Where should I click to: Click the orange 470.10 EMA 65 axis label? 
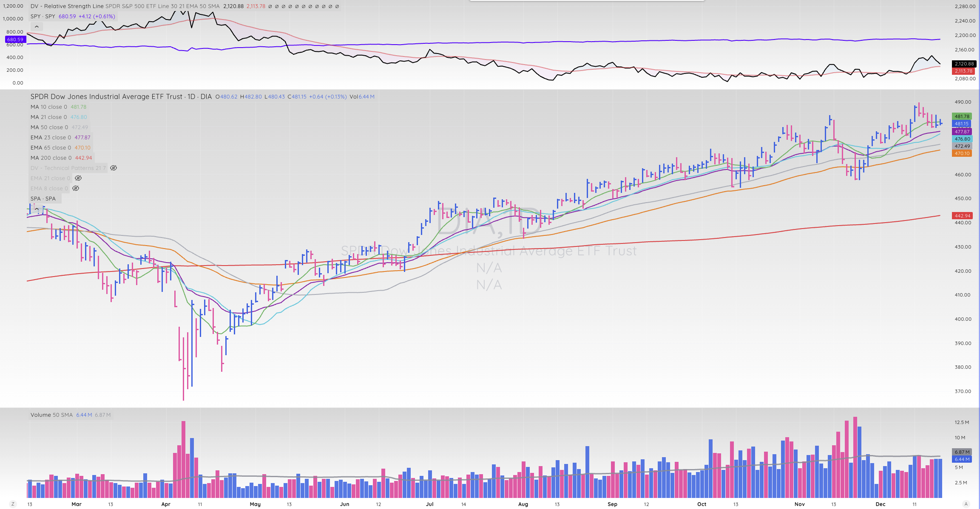(962, 154)
